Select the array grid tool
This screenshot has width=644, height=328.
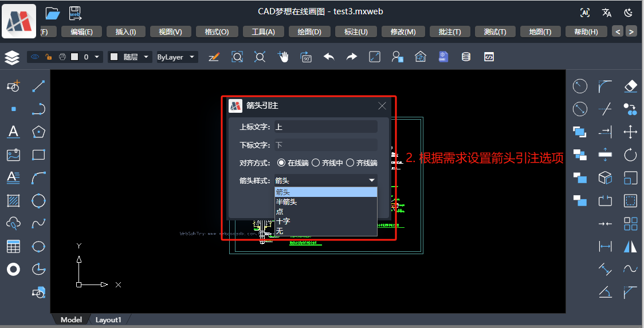tap(630, 224)
